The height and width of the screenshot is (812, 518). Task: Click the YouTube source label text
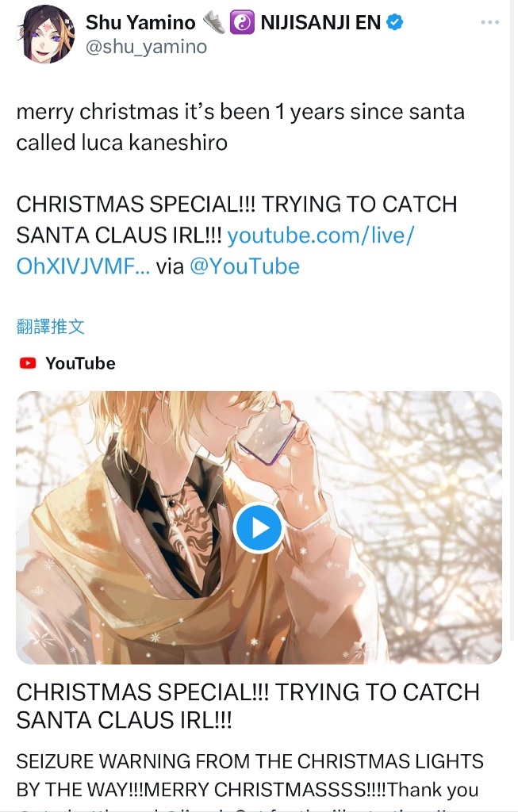coord(80,363)
